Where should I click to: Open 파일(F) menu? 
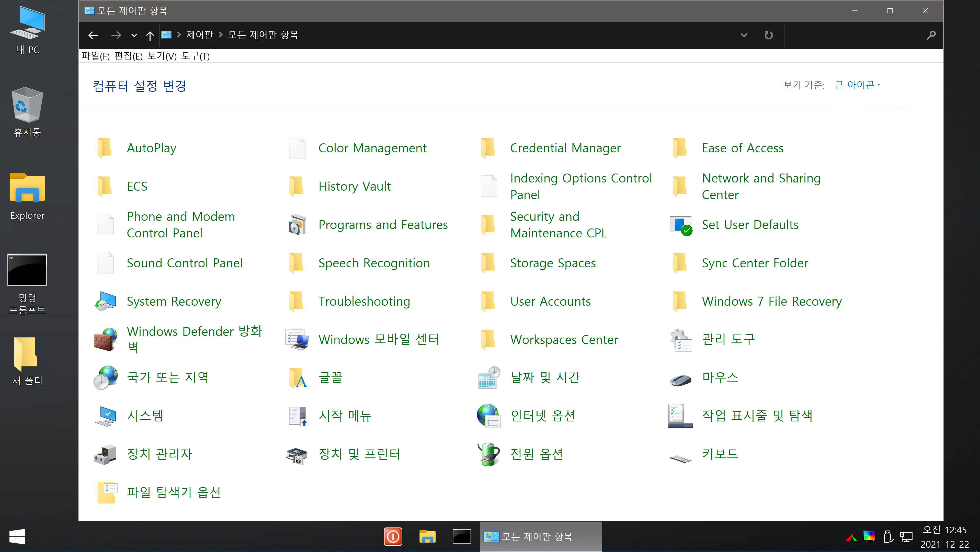tap(96, 56)
